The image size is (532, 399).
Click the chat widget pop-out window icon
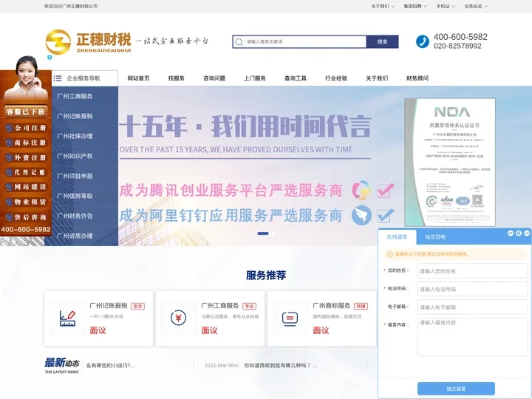coord(519,233)
